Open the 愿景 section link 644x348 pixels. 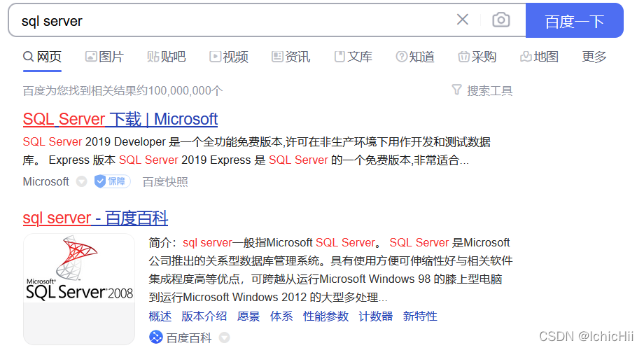tap(248, 316)
